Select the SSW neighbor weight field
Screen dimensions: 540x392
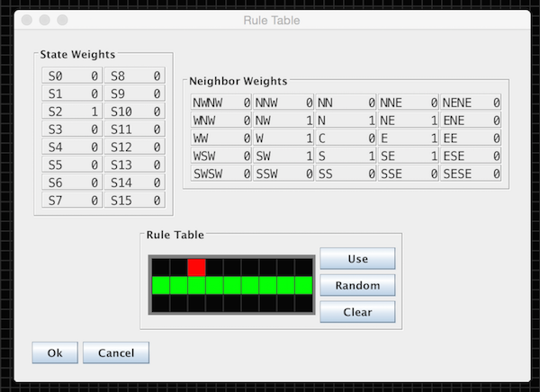click(x=283, y=174)
